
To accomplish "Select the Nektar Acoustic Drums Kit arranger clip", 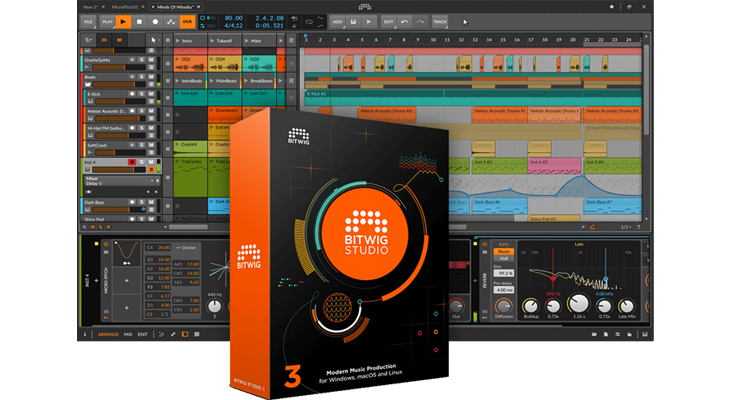I will [x=386, y=115].
